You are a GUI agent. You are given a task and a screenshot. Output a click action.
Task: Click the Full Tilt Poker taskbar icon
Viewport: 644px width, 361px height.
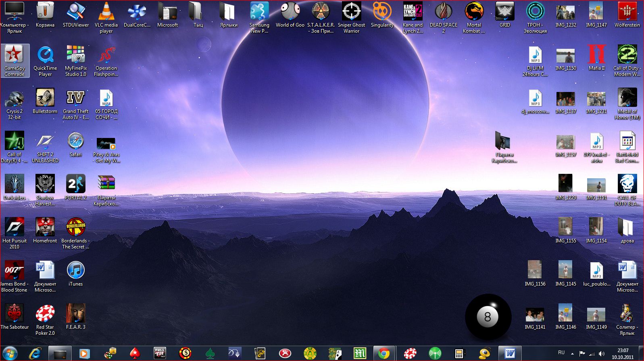coord(160,354)
